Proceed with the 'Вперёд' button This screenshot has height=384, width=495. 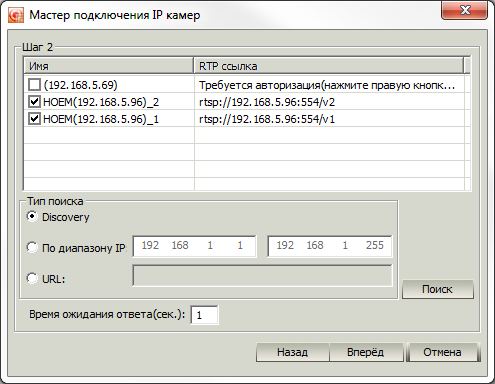[366, 352]
